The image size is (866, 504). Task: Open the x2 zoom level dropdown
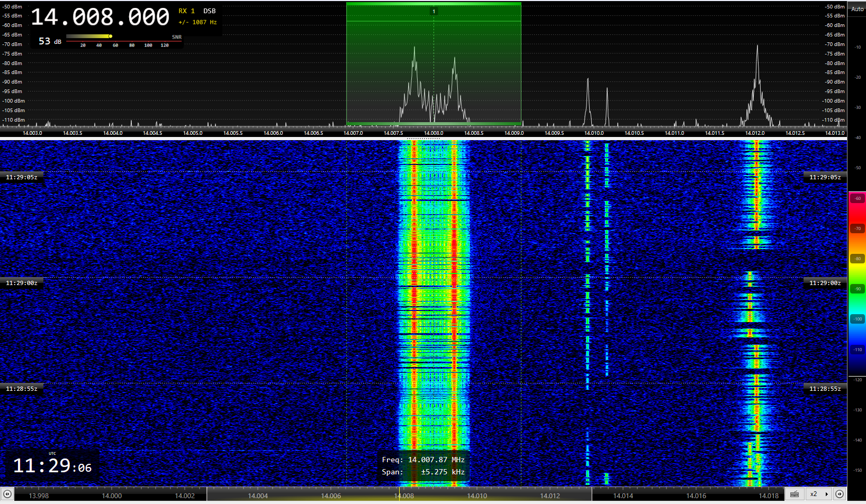pyautogui.click(x=818, y=494)
